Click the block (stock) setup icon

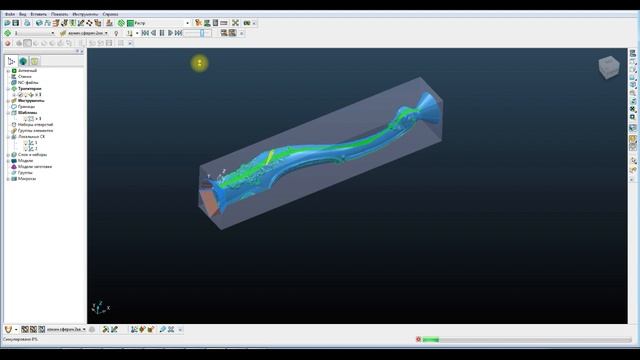pos(39,23)
